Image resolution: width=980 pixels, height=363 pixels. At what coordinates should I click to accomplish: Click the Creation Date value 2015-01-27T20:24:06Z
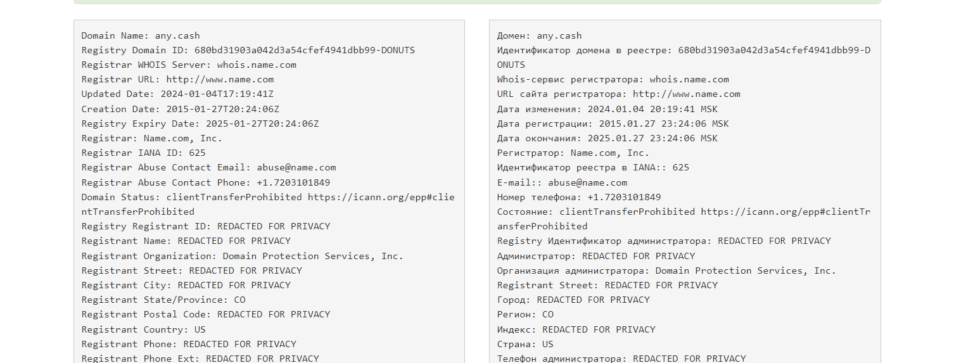(222, 109)
